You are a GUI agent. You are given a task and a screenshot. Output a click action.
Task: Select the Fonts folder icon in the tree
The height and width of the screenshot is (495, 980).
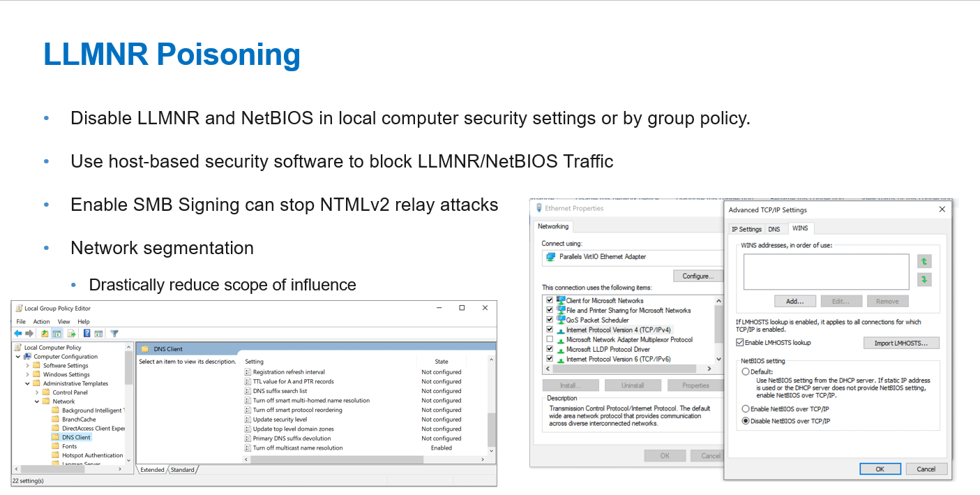[x=56, y=446]
